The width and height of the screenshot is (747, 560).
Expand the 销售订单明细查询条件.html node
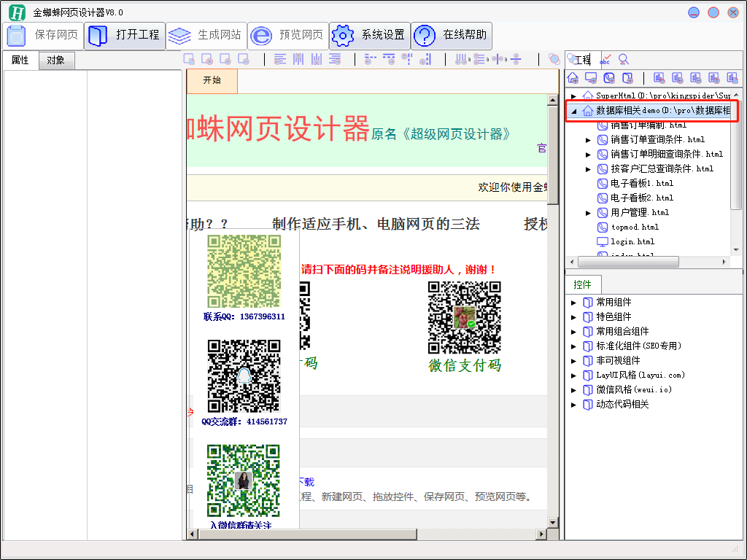[589, 155]
